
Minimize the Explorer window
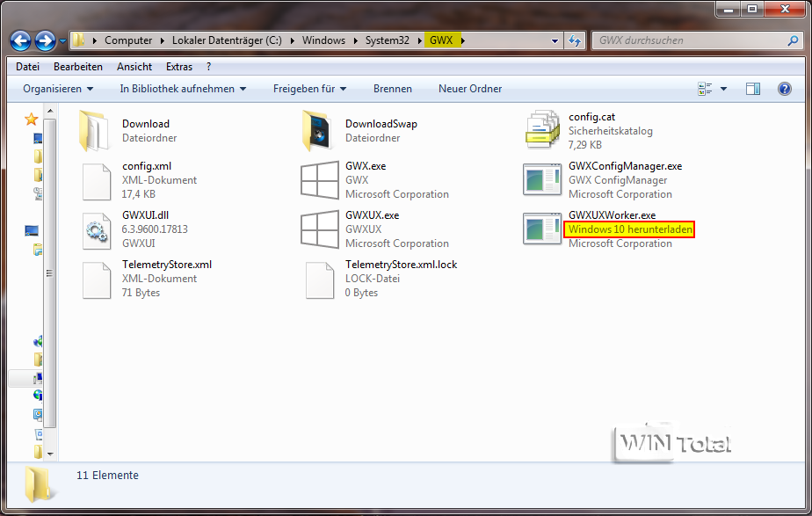[x=729, y=9]
